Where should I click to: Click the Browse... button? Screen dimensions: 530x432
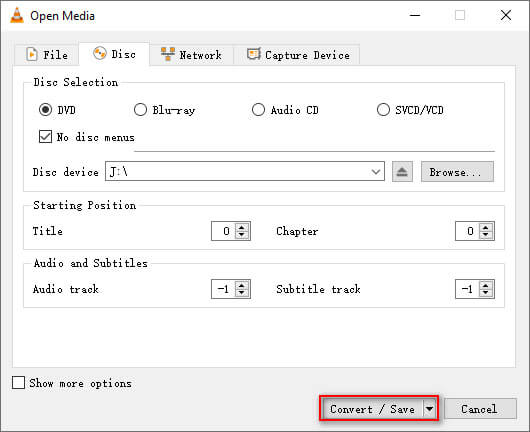point(457,172)
